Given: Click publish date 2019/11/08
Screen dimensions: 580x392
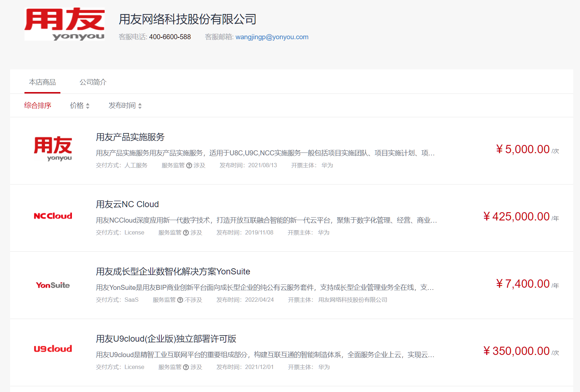Looking at the screenshot, I should [x=259, y=233].
